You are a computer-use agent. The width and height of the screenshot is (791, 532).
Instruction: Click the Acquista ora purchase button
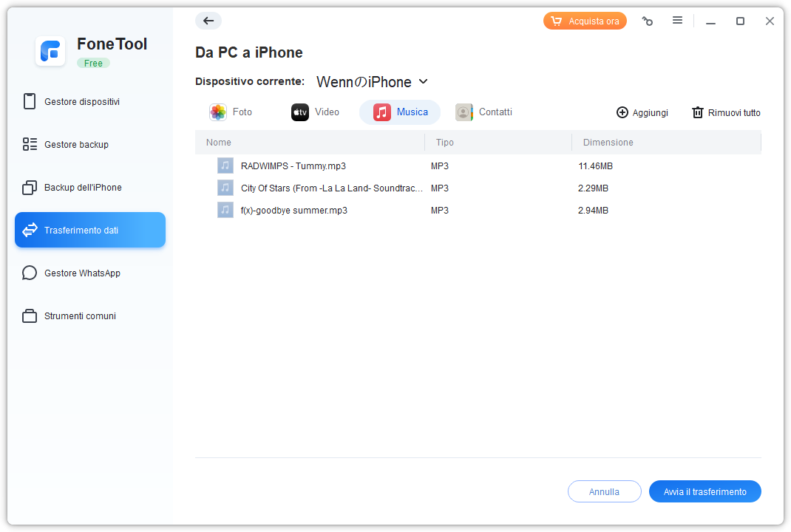coord(585,21)
